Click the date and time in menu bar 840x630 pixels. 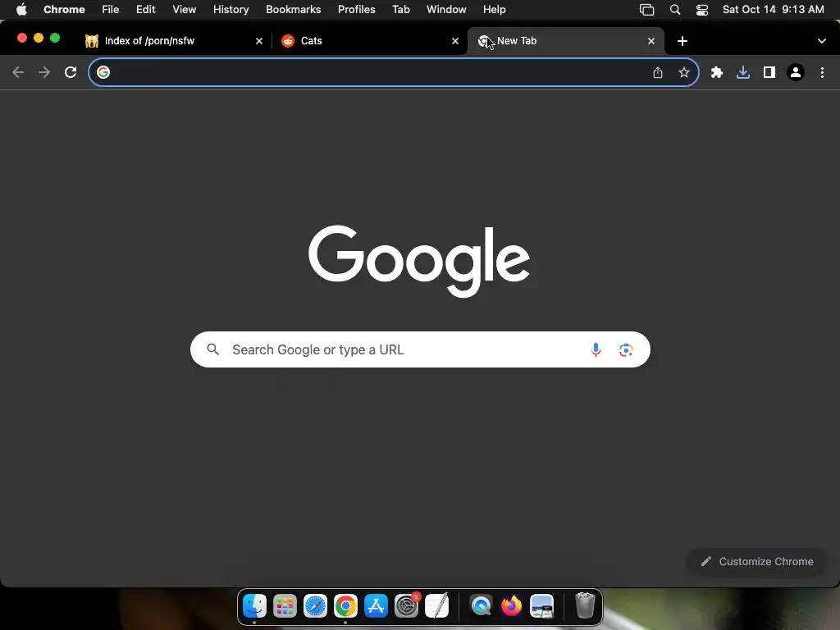click(x=773, y=10)
